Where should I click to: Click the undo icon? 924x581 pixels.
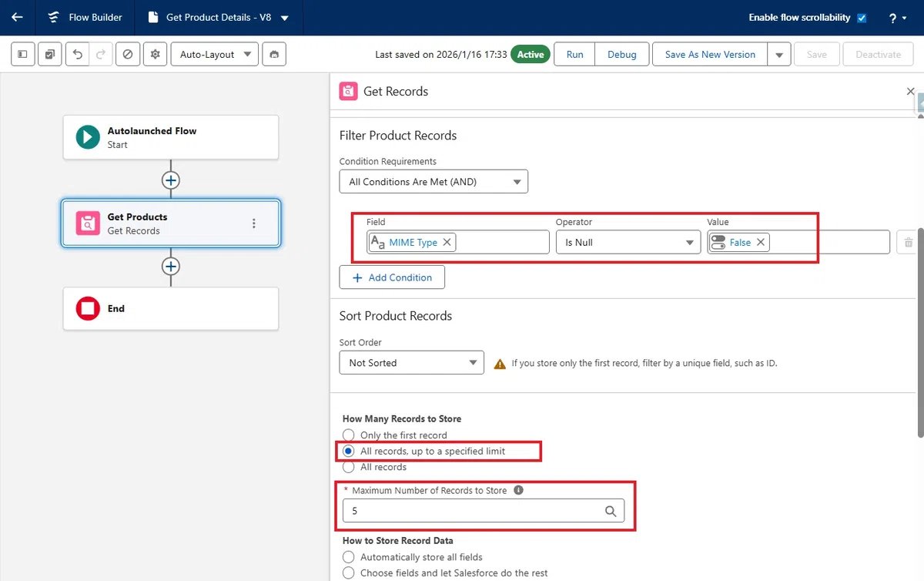(x=77, y=55)
